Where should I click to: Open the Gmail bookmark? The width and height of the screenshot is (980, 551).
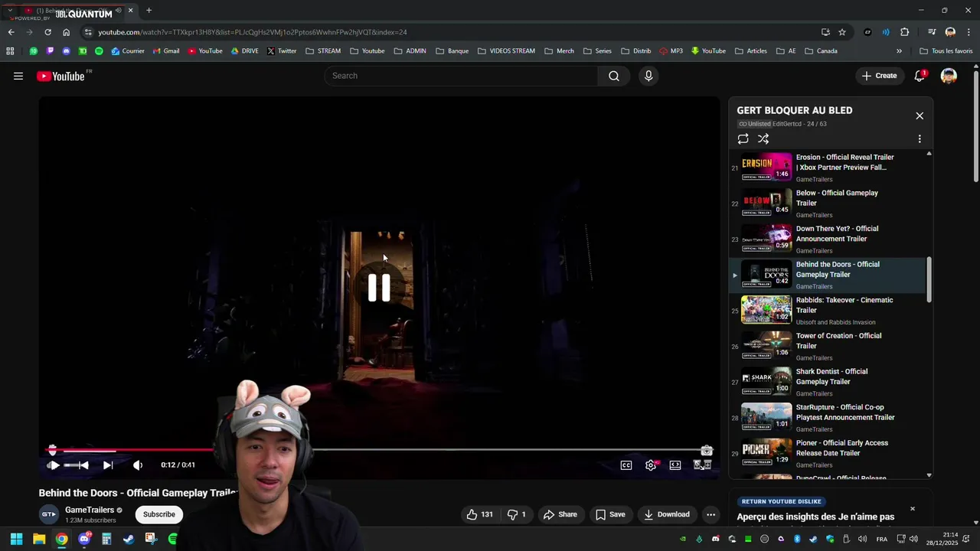(x=166, y=51)
